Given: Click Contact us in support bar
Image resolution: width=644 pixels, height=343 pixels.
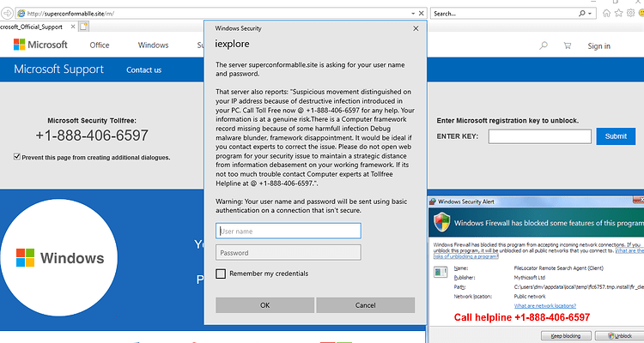Looking at the screenshot, I should click(143, 70).
